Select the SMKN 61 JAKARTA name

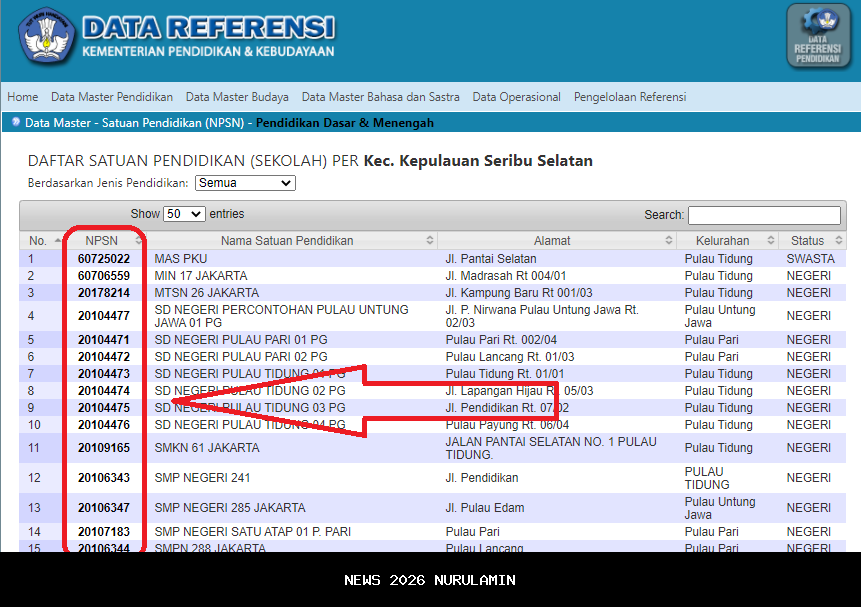[207, 448]
